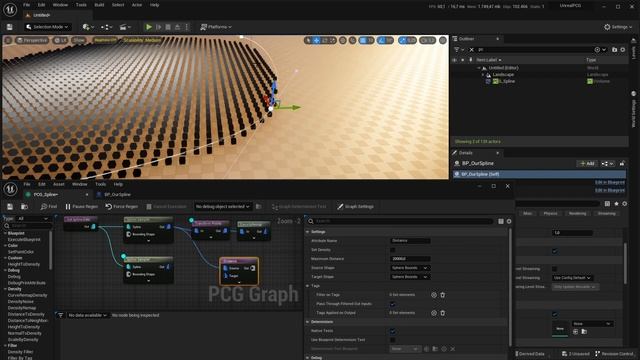Open the Source Shape dropdown
The image size is (640, 360).
click(410, 268)
